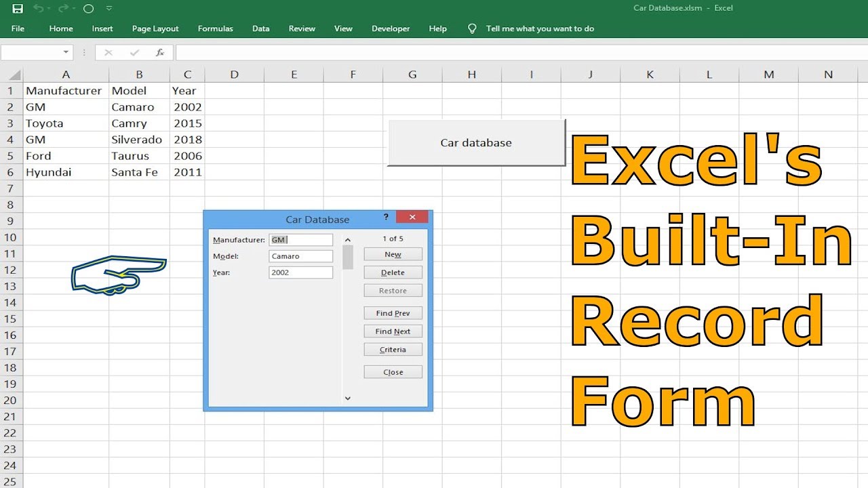The image size is (868, 488).
Task: Click the circle icon in quick access toolbar
Action: pyautogui.click(x=88, y=9)
